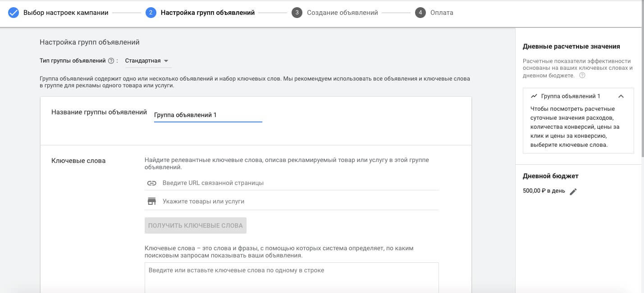
Task: Collapse the Группа объявлений 1 estimates card
Action: tap(621, 96)
